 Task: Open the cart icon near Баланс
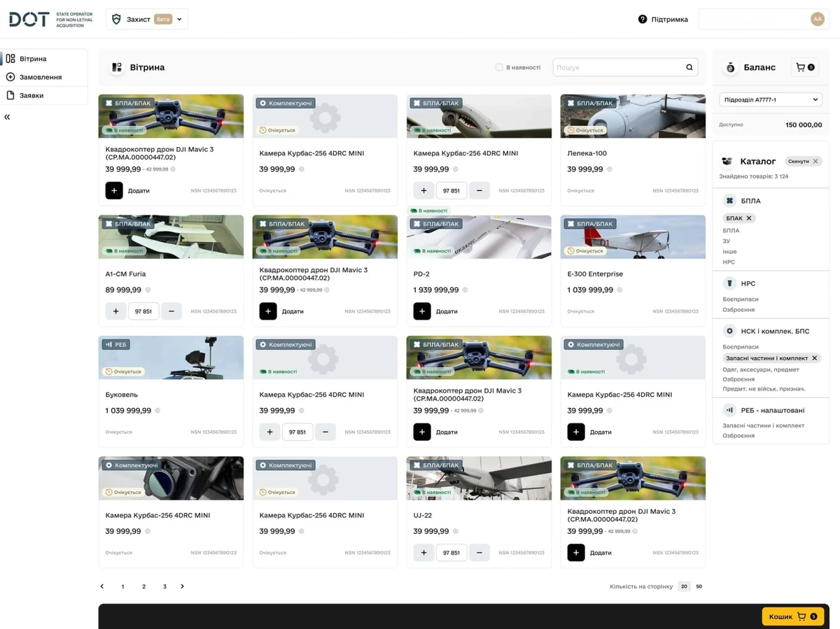click(x=804, y=67)
